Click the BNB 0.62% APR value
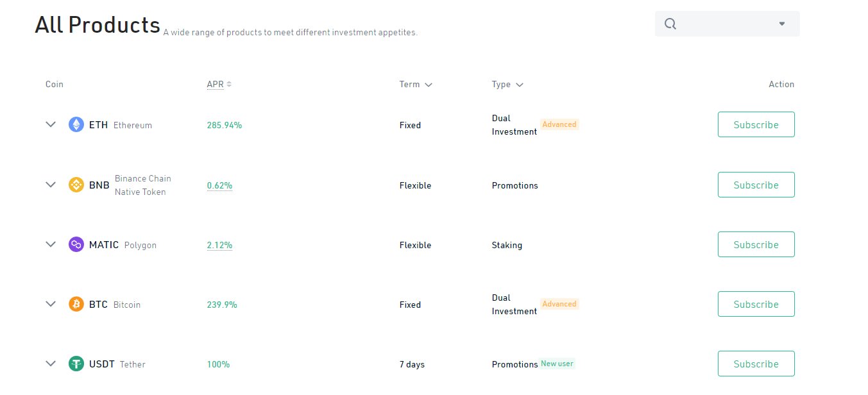The height and width of the screenshot is (395, 868). point(219,185)
